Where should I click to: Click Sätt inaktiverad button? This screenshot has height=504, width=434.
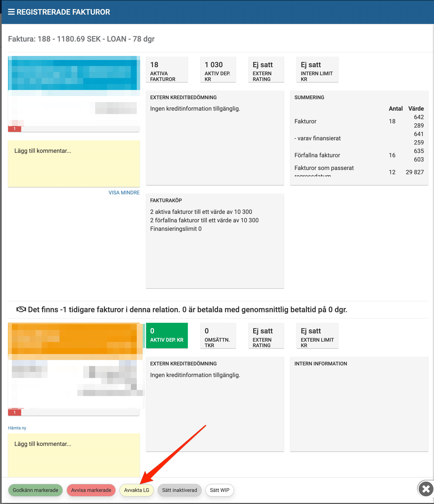(179, 490)
